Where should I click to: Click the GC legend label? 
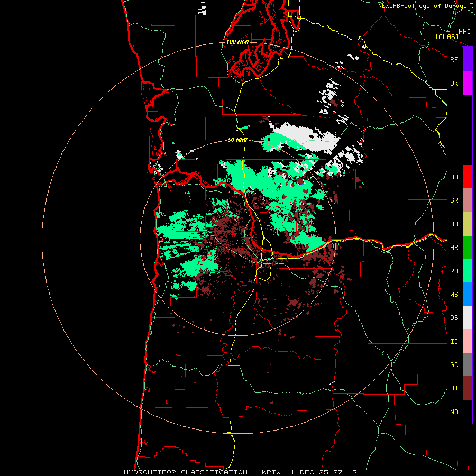click(x=454, y=365)
